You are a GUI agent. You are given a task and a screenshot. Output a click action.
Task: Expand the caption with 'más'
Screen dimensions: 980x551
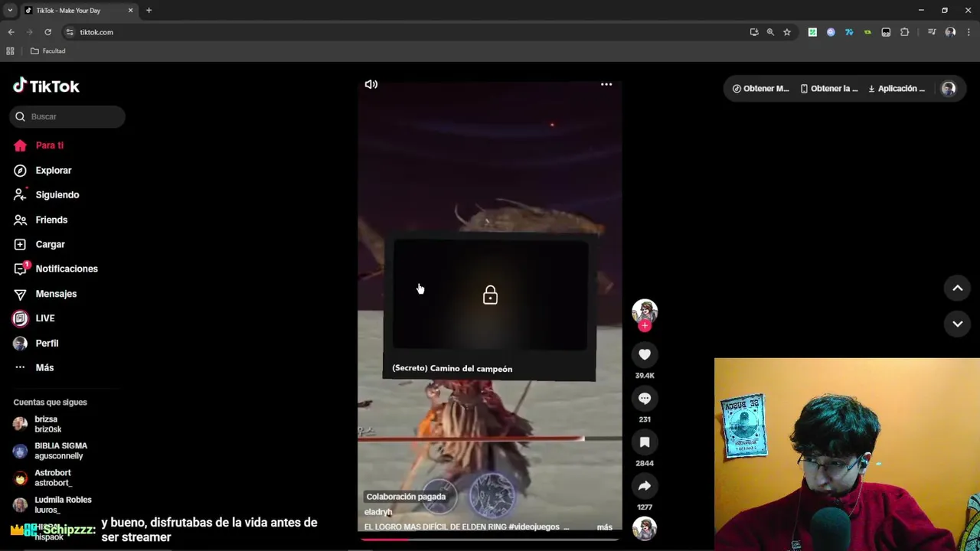click(x=605, y=527)
